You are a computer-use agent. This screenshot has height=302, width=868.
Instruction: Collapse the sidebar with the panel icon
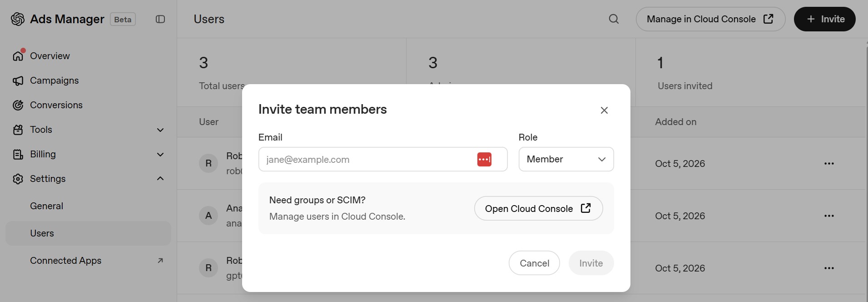160,19
